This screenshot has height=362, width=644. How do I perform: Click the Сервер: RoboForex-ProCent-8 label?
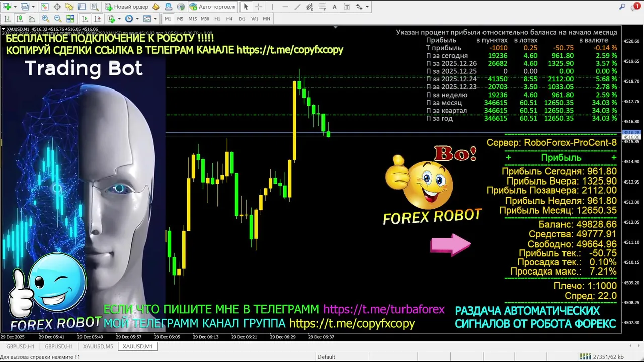pyautogui.click(x=551, y=143)
